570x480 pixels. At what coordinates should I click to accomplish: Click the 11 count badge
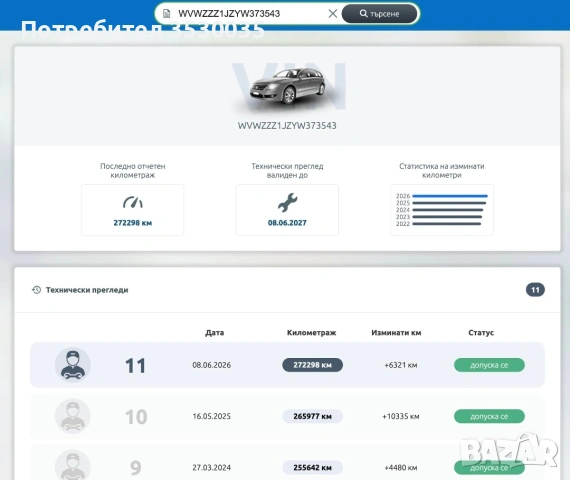[535, 290]
